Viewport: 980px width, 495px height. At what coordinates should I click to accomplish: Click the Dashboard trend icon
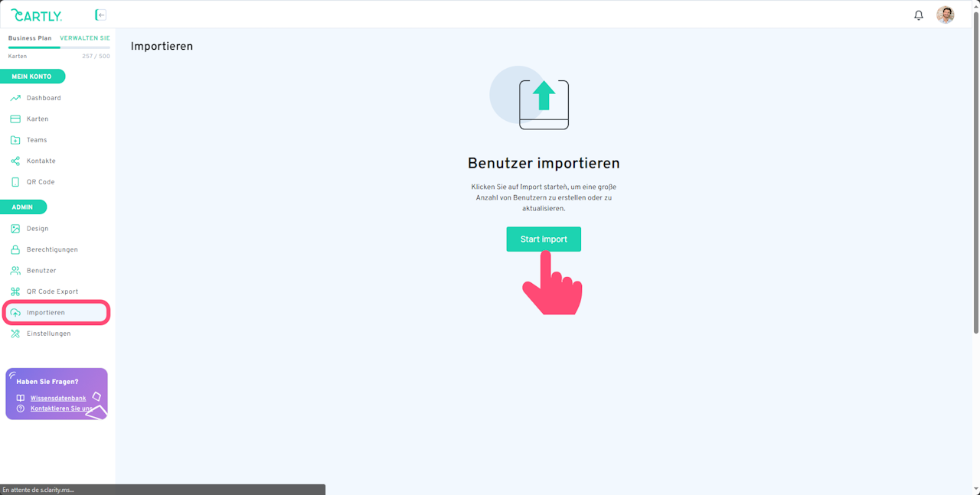pos(15,98)
